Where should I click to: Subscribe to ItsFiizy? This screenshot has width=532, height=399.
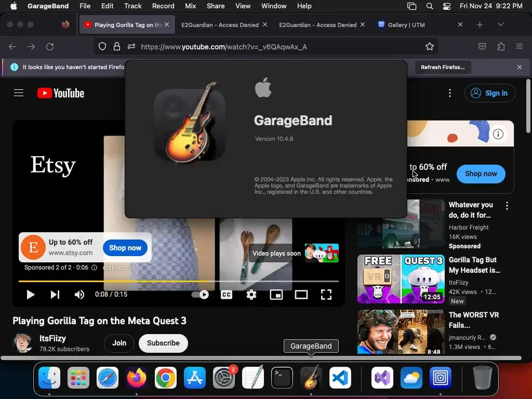[x=163, y=343]
